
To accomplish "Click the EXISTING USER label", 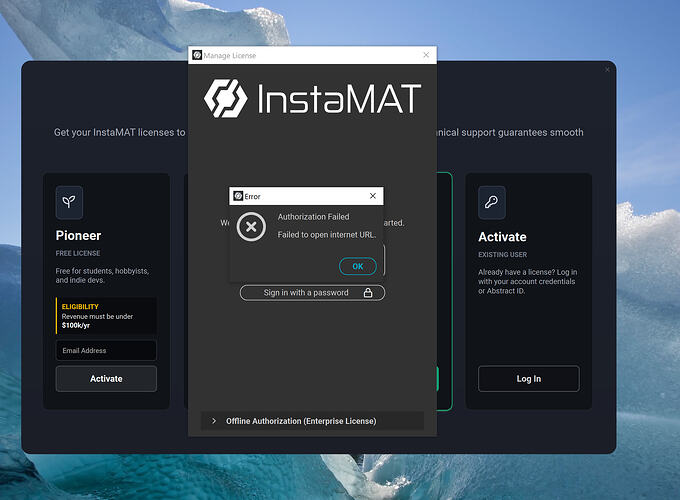I will click(x=503, y=255).
